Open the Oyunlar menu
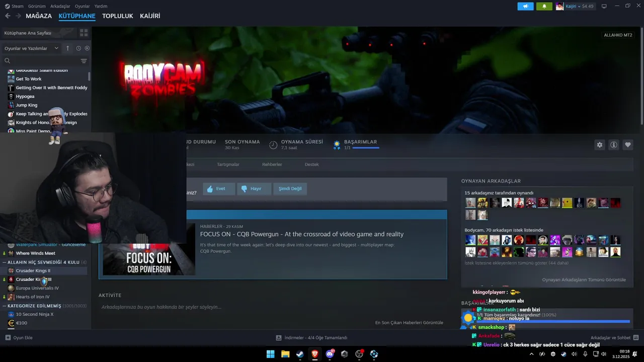The width and height of the screenshot is (644, 362). (83, 6)
